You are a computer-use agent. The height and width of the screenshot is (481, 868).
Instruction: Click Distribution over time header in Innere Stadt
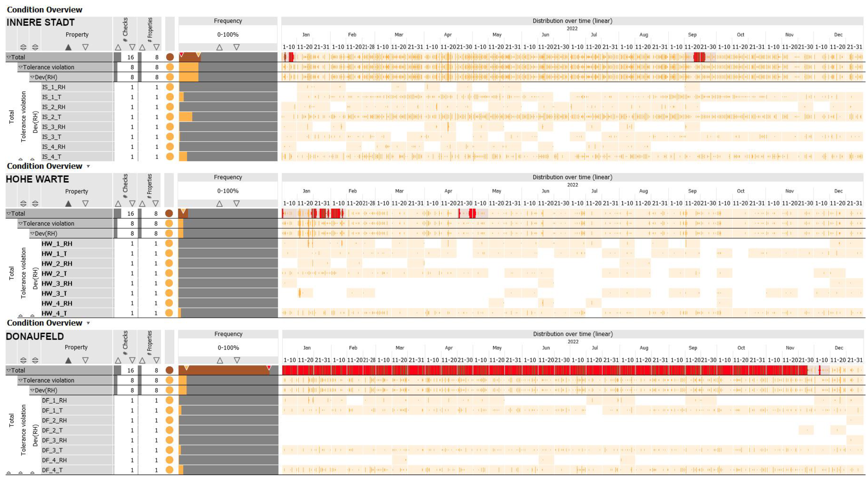(x=572, y=21)
